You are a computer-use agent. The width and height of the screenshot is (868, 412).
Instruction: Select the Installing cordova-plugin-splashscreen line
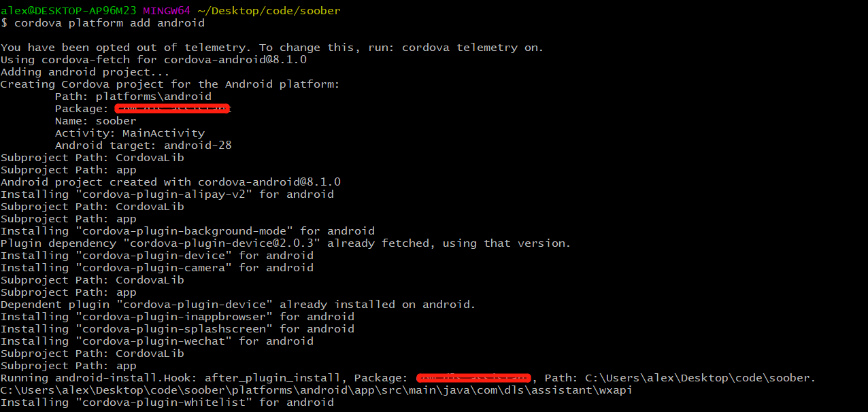pyautogui.click(x=178, y=329)
